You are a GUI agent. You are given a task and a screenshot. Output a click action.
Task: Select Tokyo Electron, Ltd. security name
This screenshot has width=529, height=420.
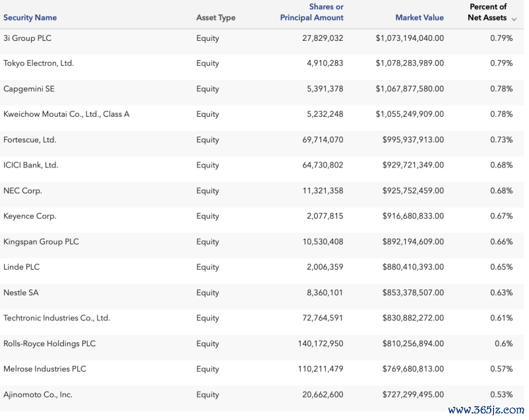coord(38,63)
